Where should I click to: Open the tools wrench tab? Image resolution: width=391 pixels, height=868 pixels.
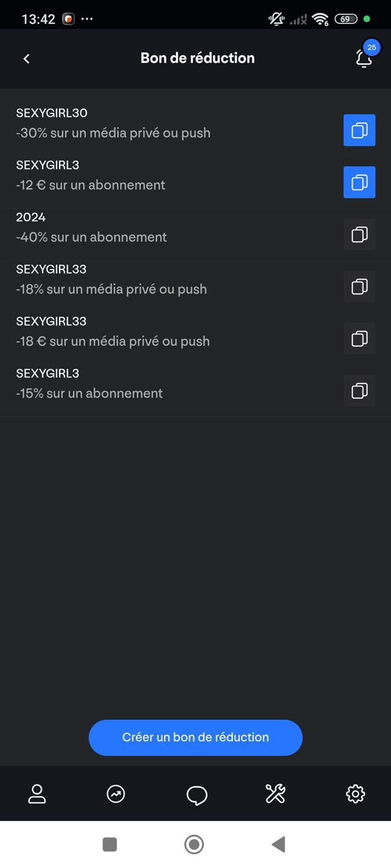pos(275,794)
